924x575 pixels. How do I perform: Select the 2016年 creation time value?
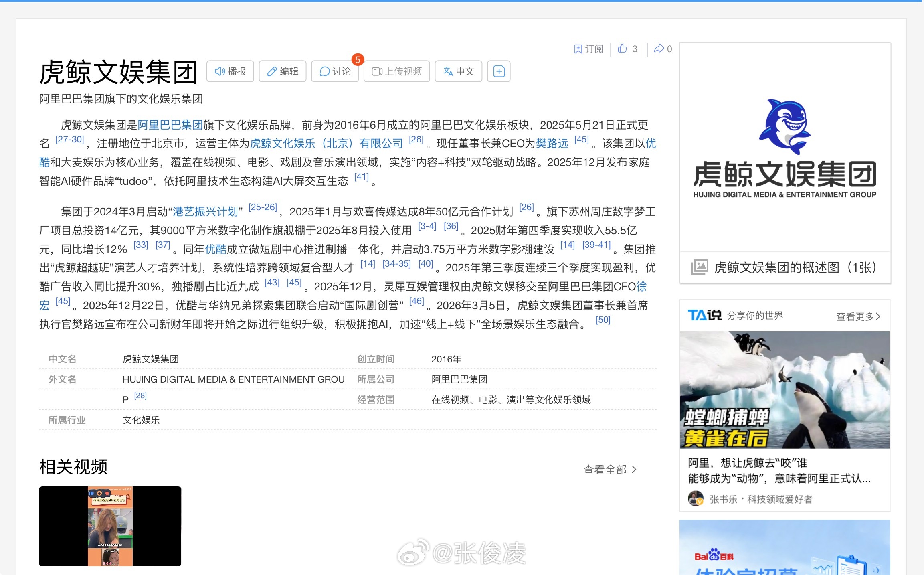coord(446,359)
